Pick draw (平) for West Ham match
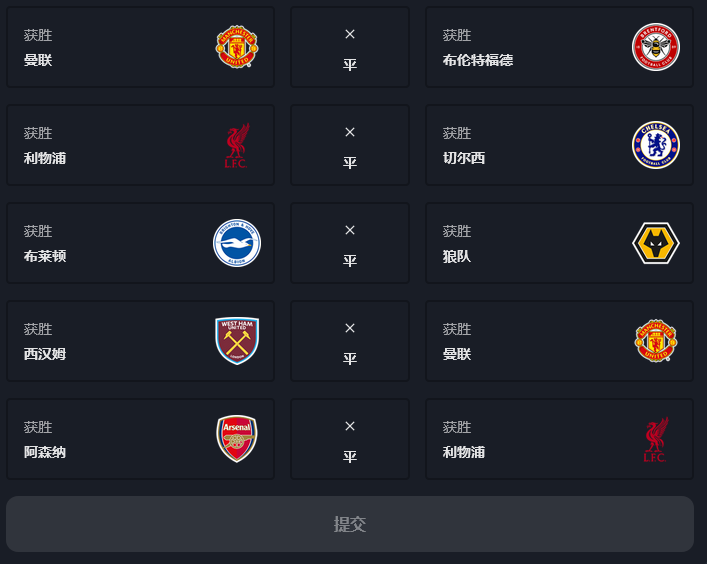Image resolution: width=707 pixels, height=564 pixels. (x=350, y=342)
